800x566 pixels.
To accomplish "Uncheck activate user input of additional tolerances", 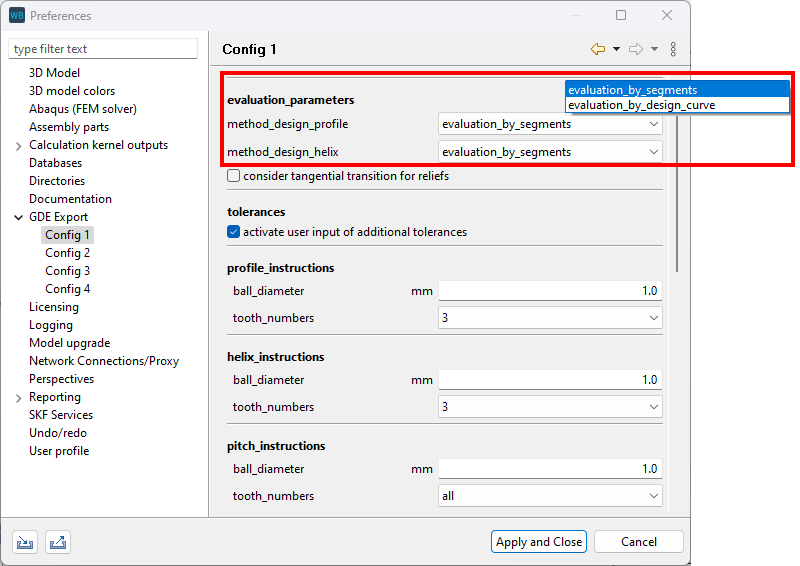I will [234, 232].
